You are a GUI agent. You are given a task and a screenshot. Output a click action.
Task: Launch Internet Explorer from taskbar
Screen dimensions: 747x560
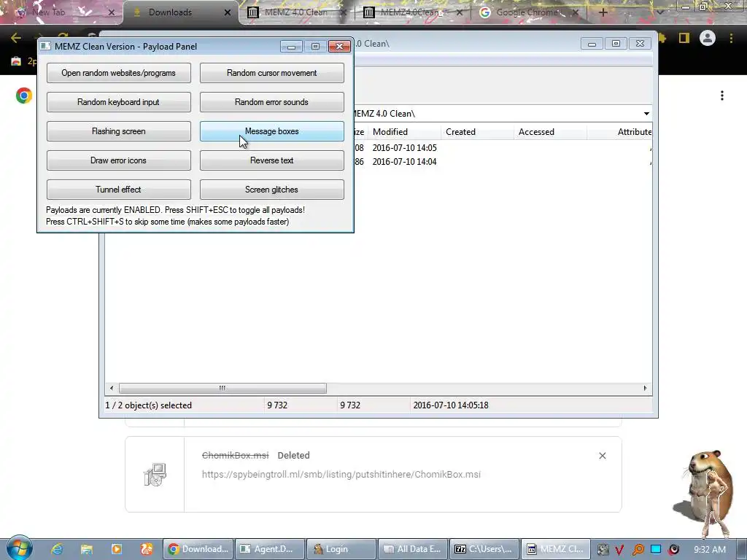coord(57,549)
